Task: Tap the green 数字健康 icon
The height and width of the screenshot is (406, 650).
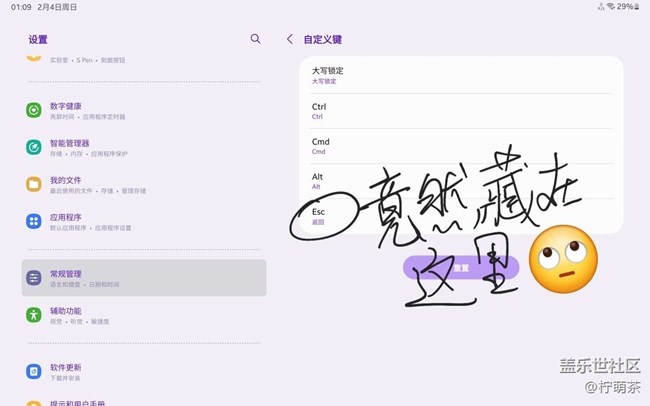Action: (34, 110)
